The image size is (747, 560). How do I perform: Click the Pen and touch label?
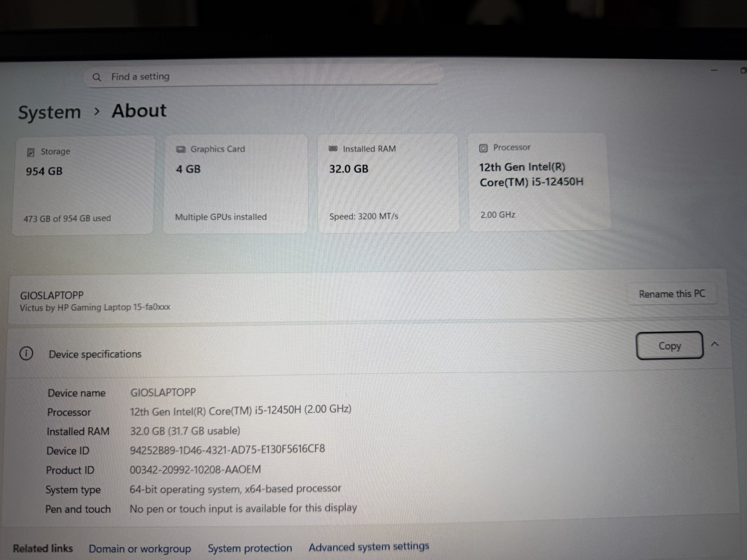(x=78, y=509)
